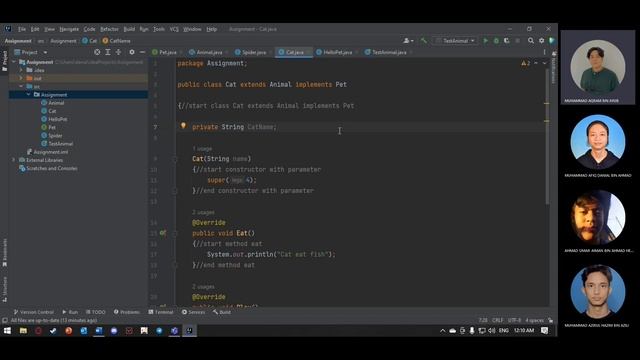The height and width of the screenshot is (360, 640).
Task: Open the user account icon menu
Action: coord(408,41)
